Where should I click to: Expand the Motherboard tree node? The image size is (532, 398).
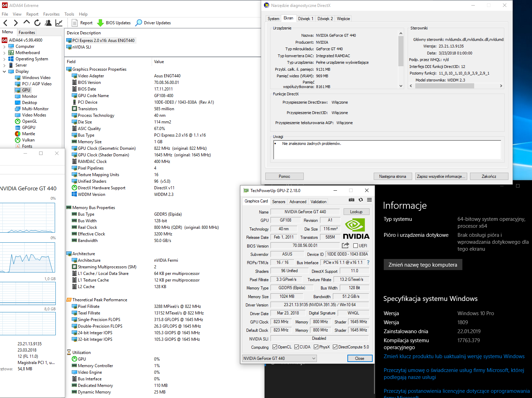tap(4, 53)
